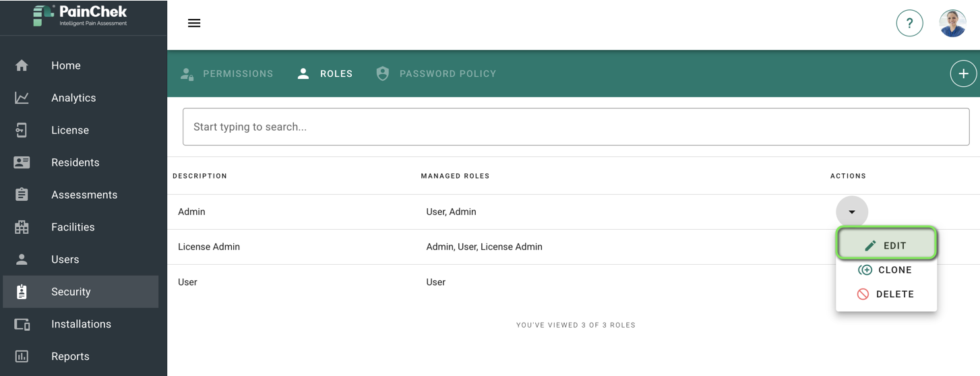Click the Description column header

tap(200, 176)
